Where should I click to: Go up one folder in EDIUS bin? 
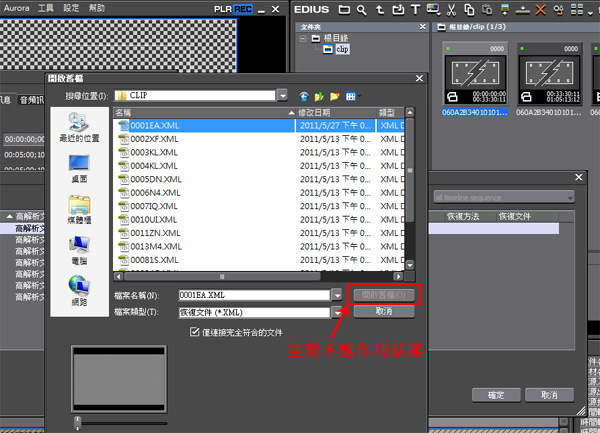[380, 10]
